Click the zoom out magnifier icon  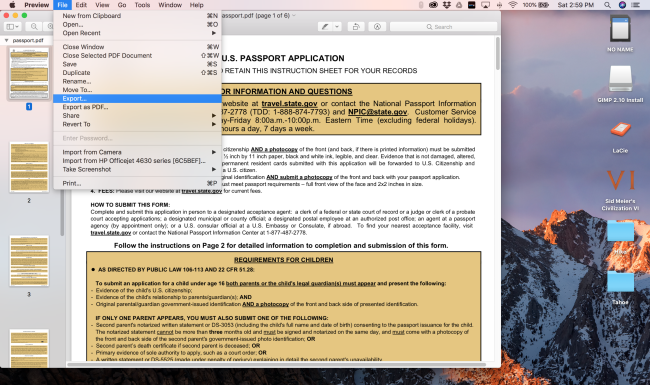[34, 27]
